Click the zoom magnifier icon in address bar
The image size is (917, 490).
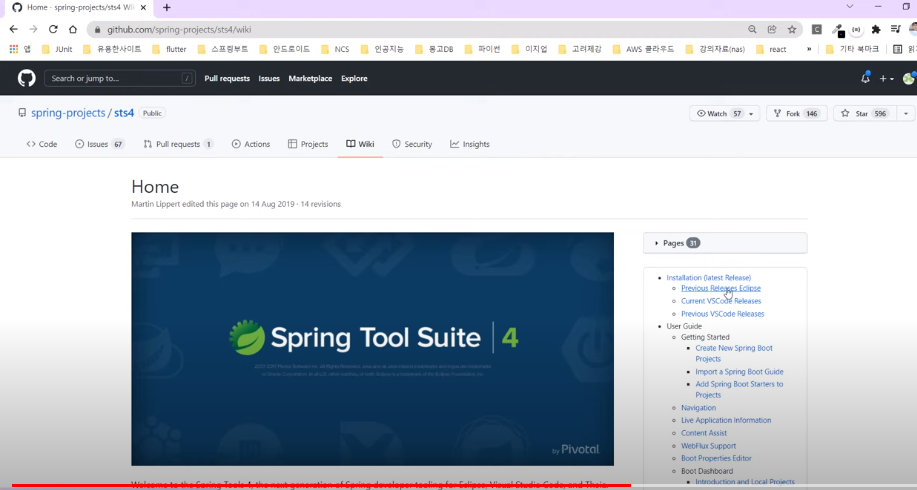(x=752, y=29)
